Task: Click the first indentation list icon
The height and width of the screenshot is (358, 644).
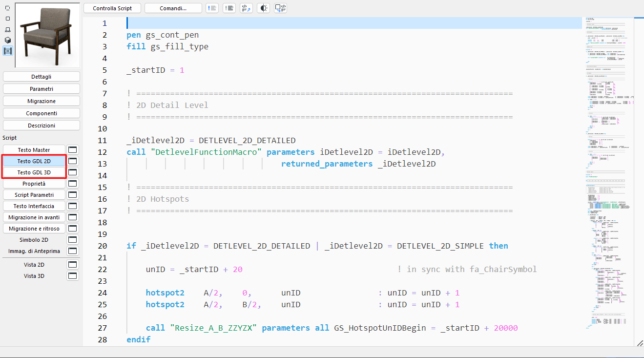Action: click(212, 8)
